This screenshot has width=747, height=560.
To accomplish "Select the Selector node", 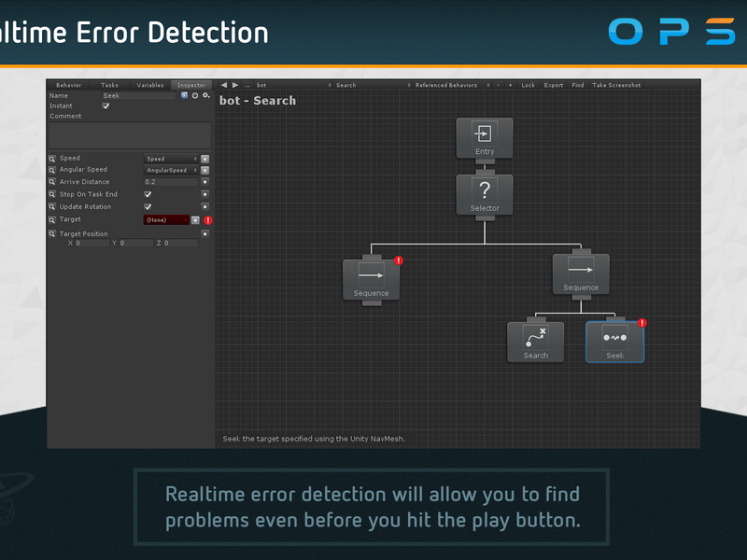I will point(485,195).
